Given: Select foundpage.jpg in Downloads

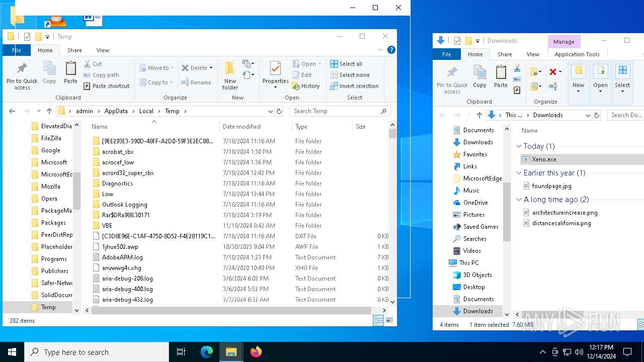Looking at the screenshot, I should pyautogui.click(x=551, y=186).
